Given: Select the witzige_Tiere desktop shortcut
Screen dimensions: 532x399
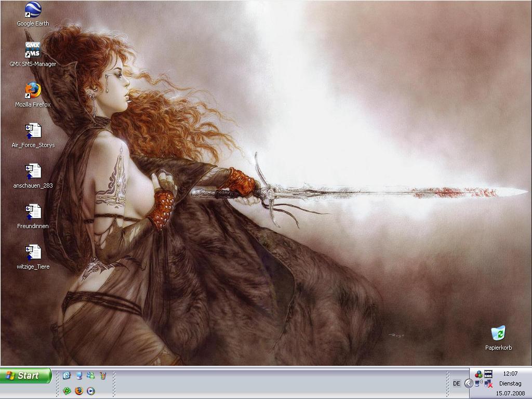Looking at the screenshot, I should click(x=33, y=252).
